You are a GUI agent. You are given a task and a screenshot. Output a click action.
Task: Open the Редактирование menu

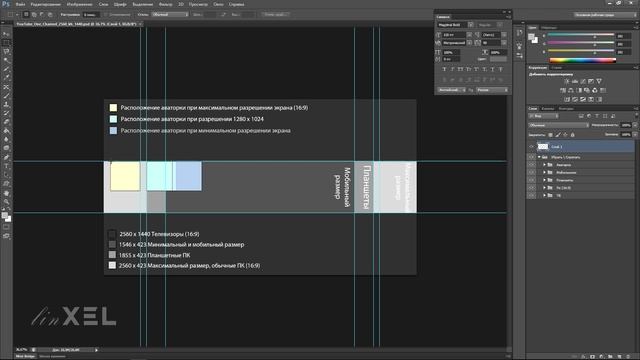[x=45, y=4]
